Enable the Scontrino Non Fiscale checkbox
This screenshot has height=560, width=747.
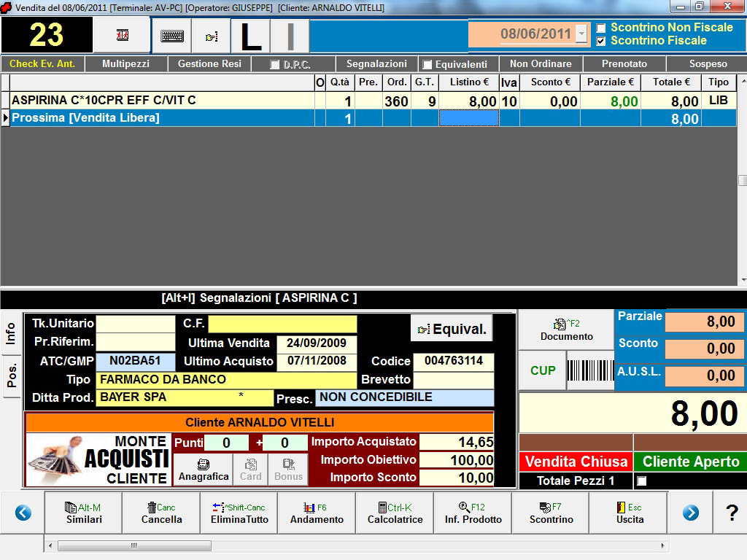click(601, 28)
